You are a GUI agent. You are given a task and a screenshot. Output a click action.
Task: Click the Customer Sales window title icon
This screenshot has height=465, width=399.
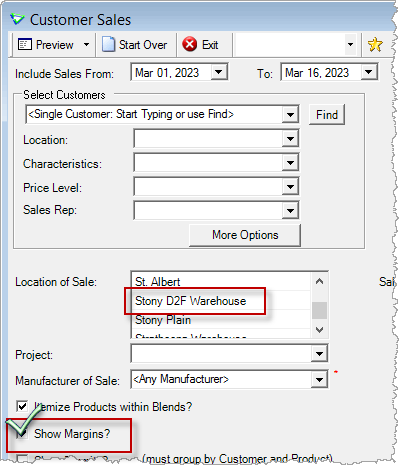(x=17, y=19)
